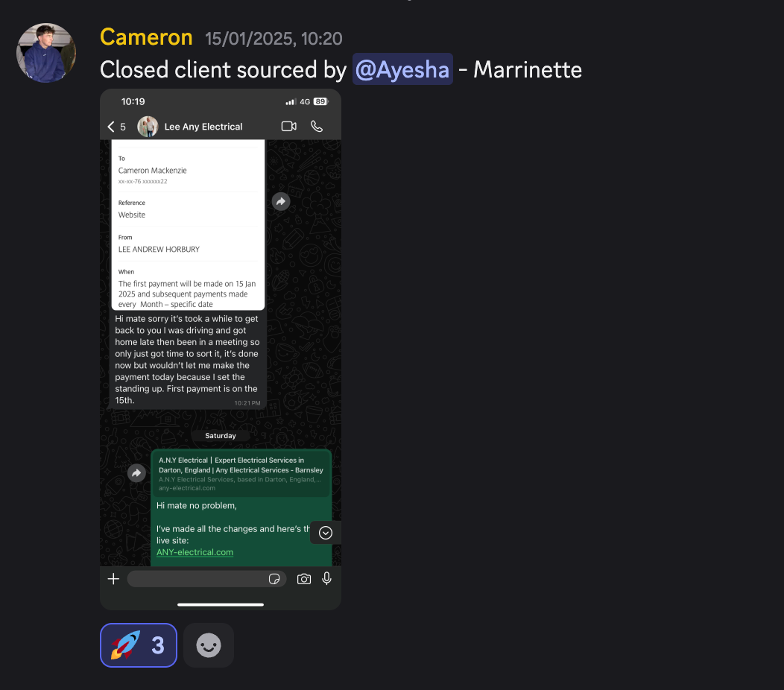Click Cameron's profile avatar
Image resolution: width=784 pixels, height=690 pixels.
46,53
